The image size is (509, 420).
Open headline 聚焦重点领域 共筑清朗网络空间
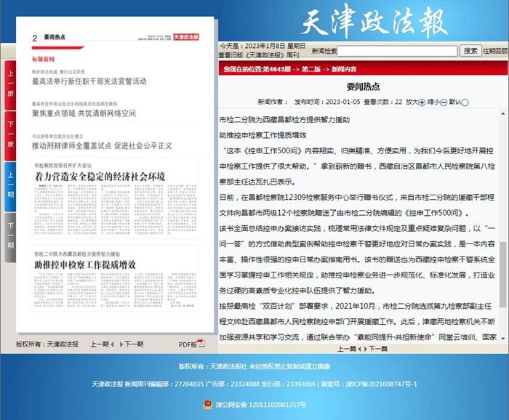coord(84,113)
